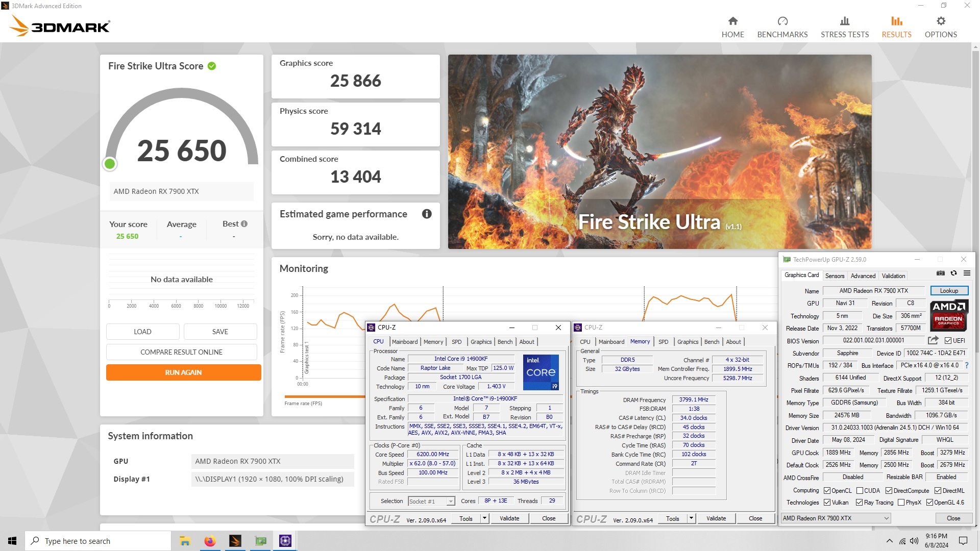The image size is (980, 551).
Task: Open the network icon in the system tray
Action: (902, 541)
